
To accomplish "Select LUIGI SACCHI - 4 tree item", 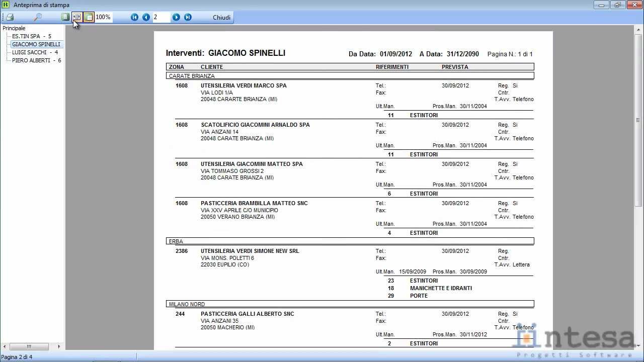I will [35, 52].
